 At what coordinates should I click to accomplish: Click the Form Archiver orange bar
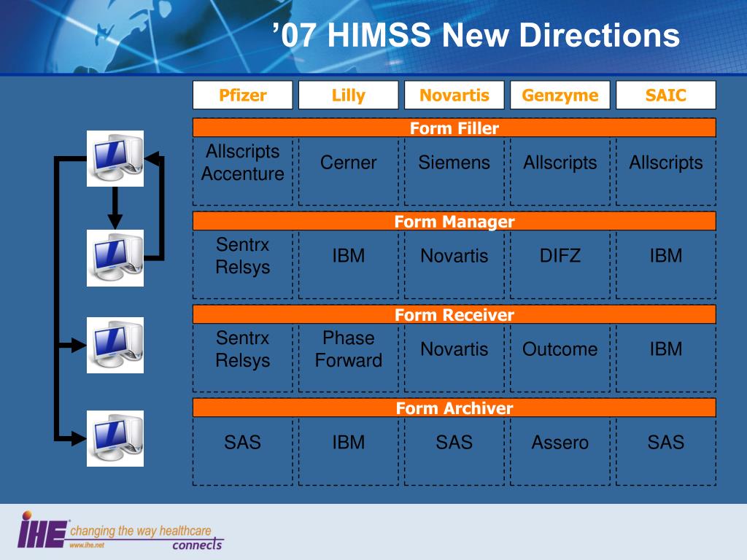[x=454, y=408]
